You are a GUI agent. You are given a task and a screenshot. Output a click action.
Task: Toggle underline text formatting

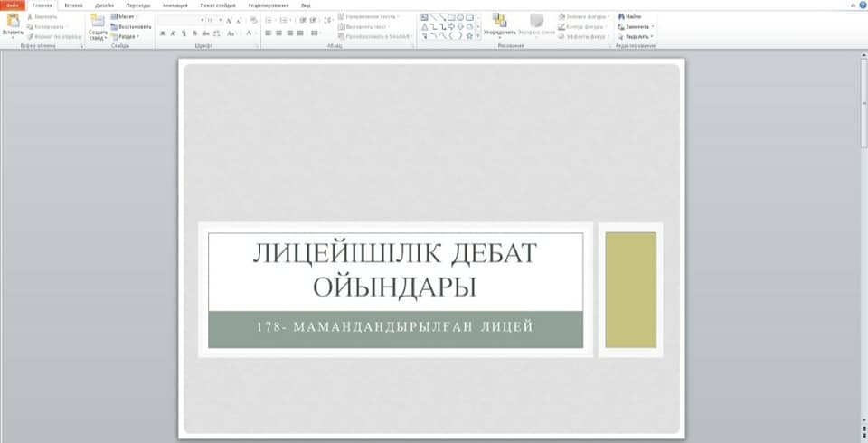[184, 33]
